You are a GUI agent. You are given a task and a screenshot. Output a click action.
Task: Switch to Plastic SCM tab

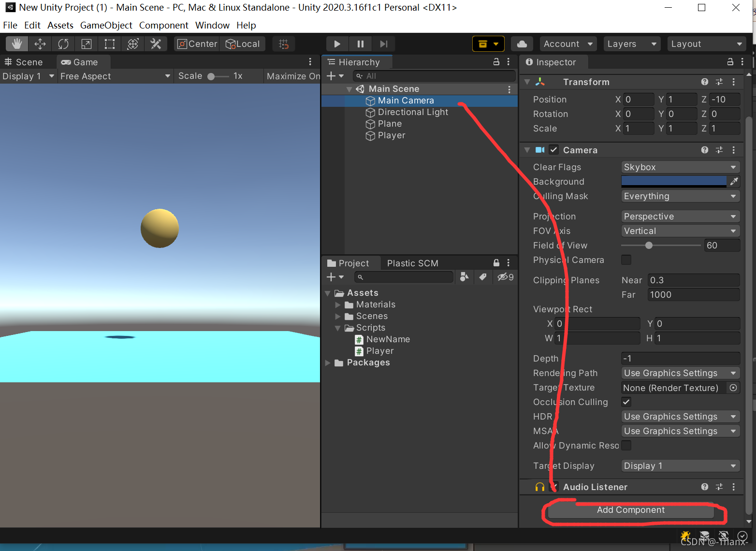coord(413,263)
